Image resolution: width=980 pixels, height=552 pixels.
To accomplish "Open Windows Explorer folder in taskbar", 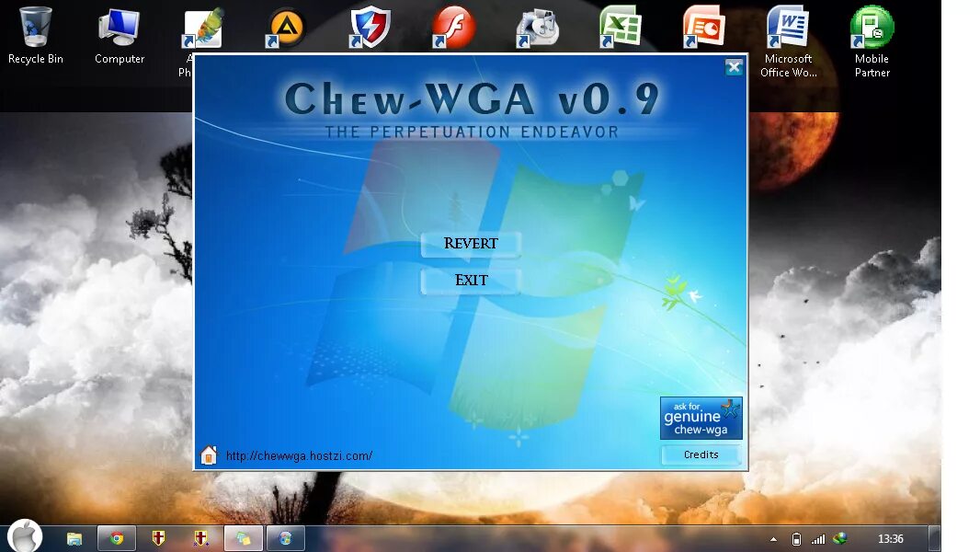I will [74, 538].
